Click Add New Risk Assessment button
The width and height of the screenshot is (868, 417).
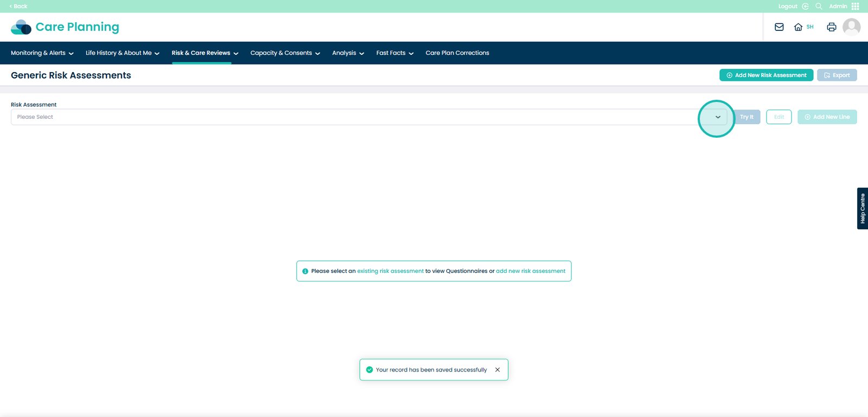[x=766, y=75]
